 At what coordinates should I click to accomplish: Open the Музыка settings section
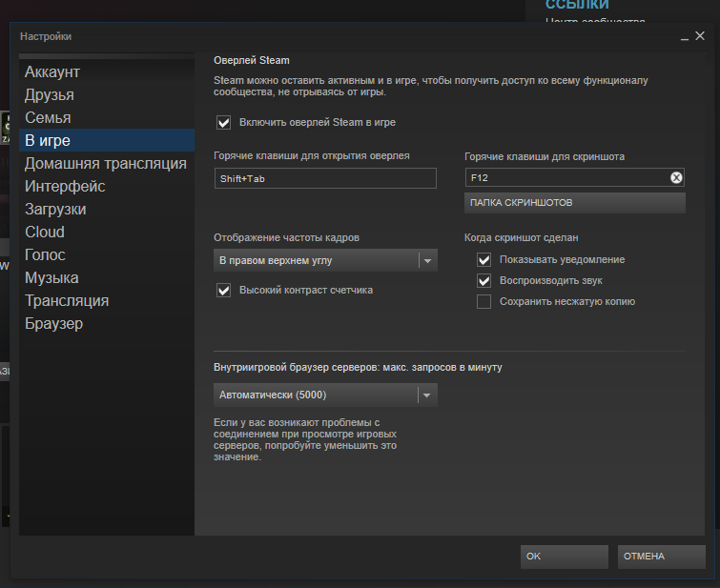107,277
